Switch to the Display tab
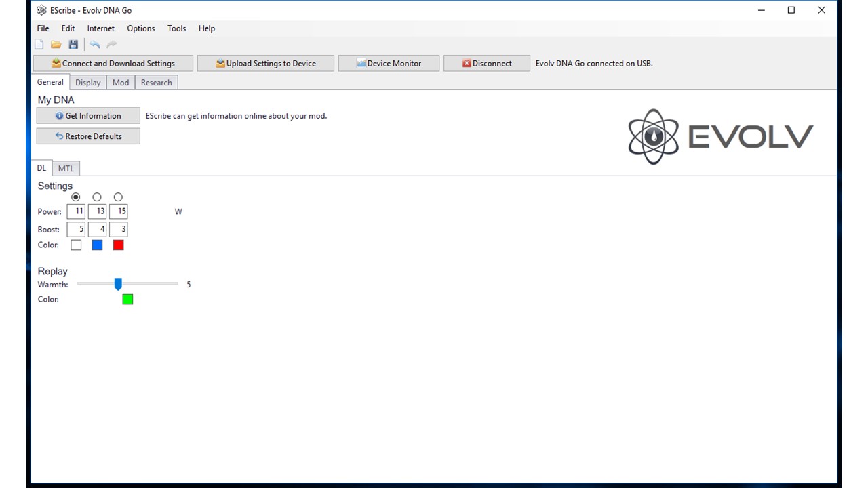 tap(87, 83)
